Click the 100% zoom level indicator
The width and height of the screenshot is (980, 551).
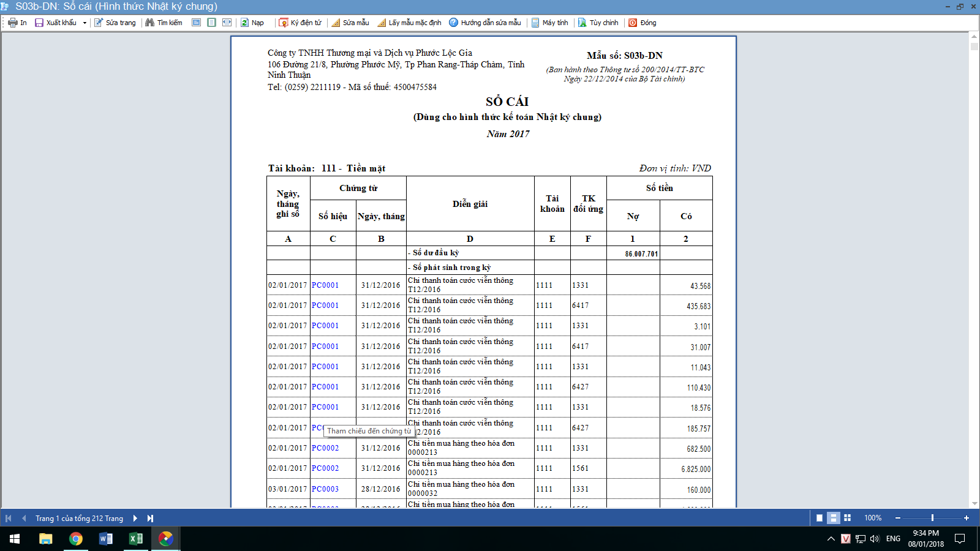click(x=873, y=518)
